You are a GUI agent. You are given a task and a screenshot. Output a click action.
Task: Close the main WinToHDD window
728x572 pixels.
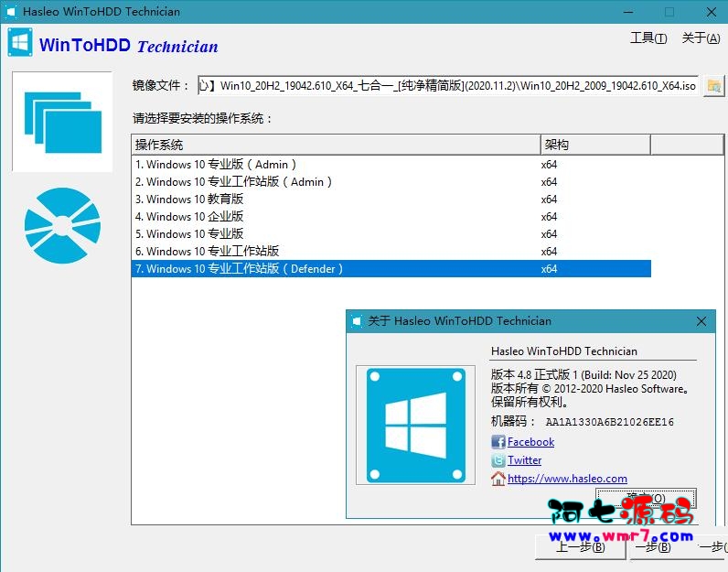tap(711, 12)
